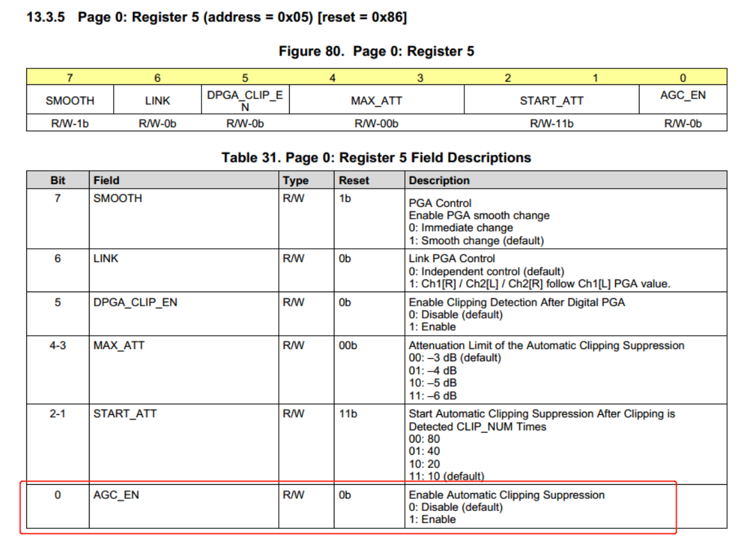Image resolution: width=756 pixels, height=541 pixels.
Task: Click the R/W-1b label under SMOOTH
Action: (70, 123)
